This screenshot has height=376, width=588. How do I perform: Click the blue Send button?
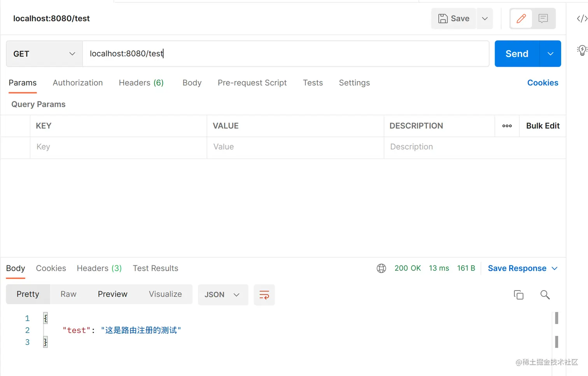click(517, 54)
